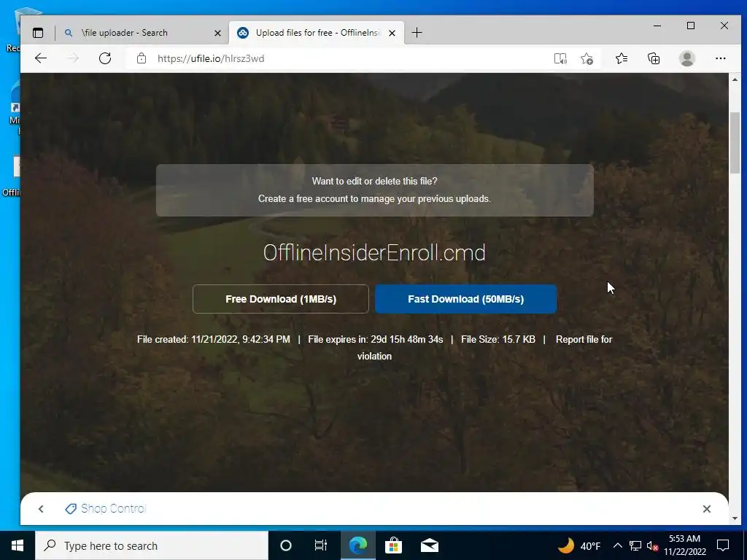Click the Report file for violation link
The image size is (747, 560).
(584, 340)
